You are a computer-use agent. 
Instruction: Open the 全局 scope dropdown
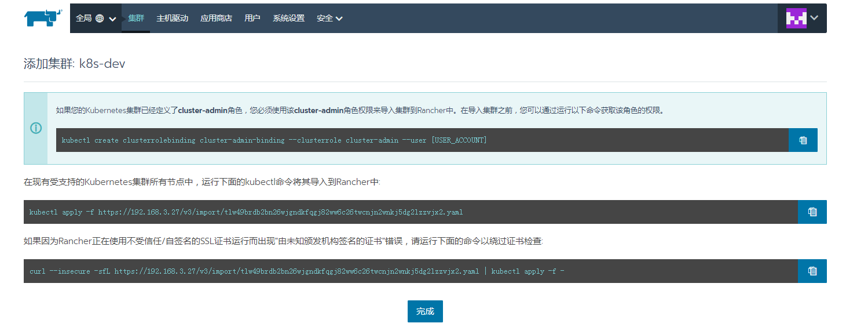point(96,19)
